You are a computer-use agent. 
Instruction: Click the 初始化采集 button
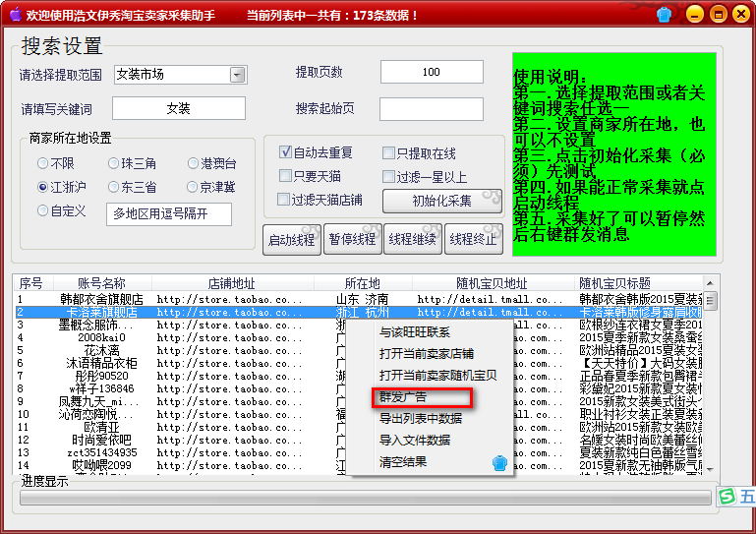(x=442, y=201)
